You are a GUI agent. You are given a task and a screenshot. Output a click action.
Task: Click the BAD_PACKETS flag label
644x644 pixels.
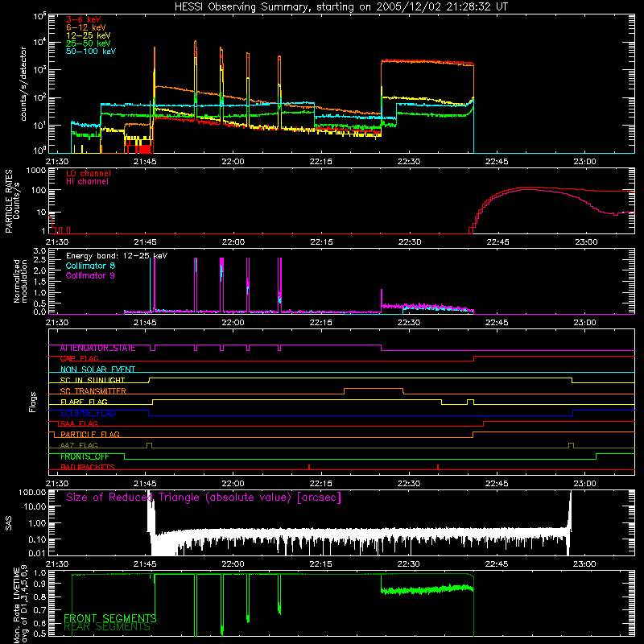pyautogui.click(x=88, y=468)
